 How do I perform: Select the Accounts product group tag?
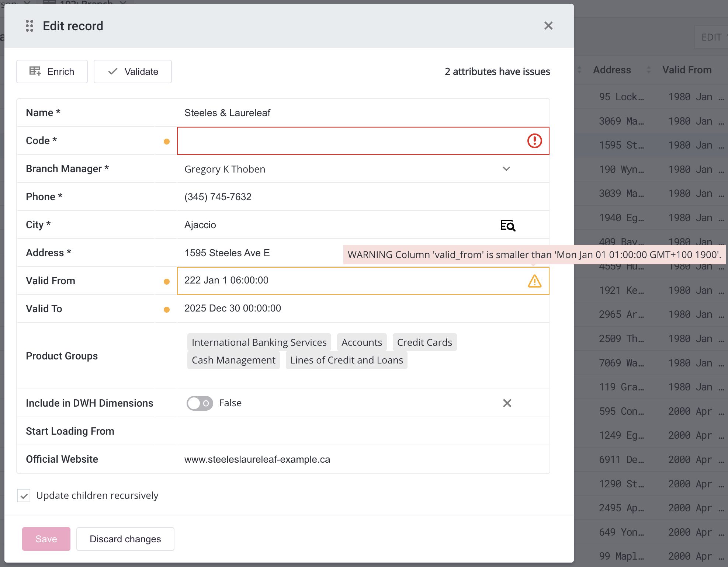362,342
